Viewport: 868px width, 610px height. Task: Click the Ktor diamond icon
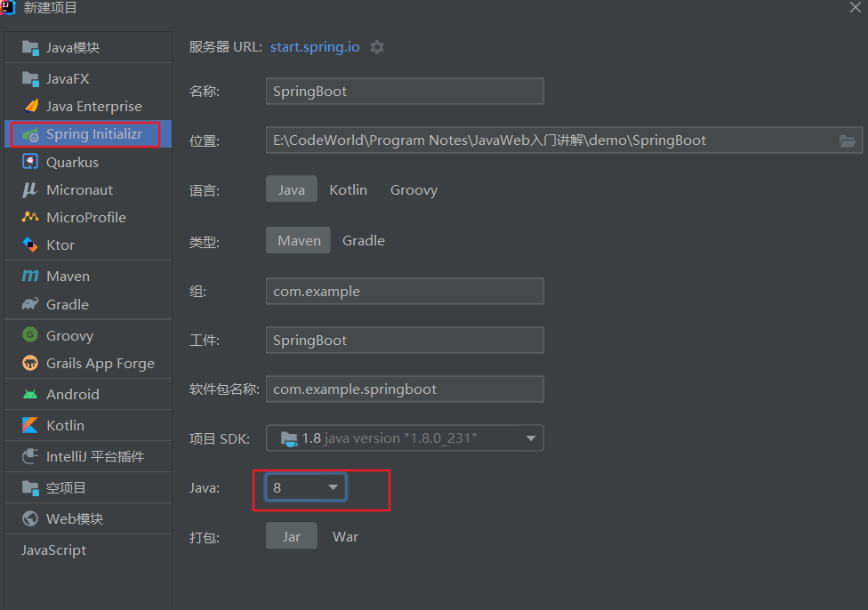point(30,245)
